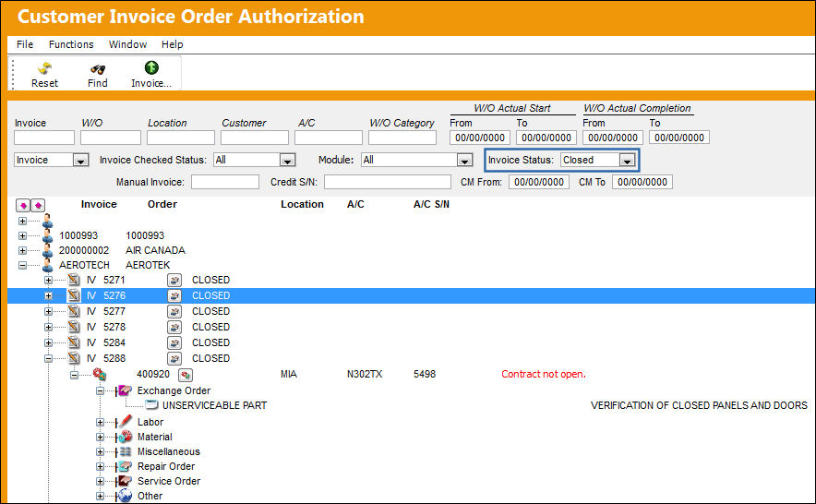The width and height of the screenshot is (816, 504).
Task: Click the 'UNSERVICEABLE PART' label
Action: pyautogui.click(x=214, y=405)
